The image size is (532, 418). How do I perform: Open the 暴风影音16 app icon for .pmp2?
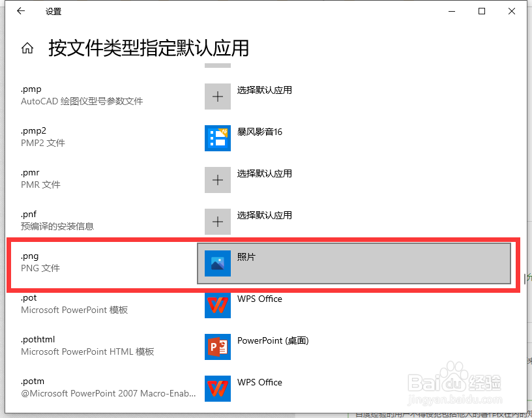tap(217, 138)
